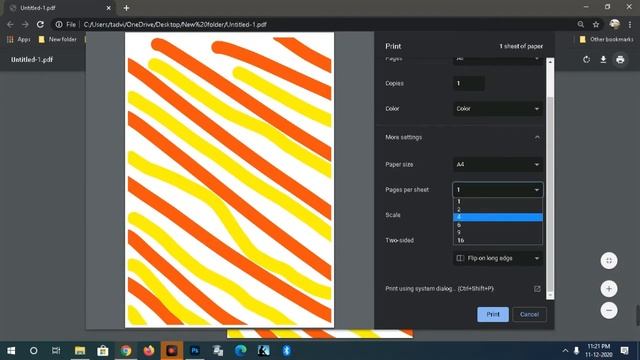Open the Pages per sheet dropdown
The width and height of the screenshot is (640, 360).
click(x=498, y=190)
